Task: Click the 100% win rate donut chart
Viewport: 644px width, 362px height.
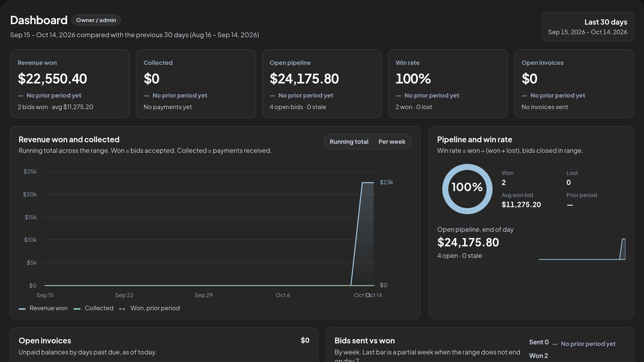Action: coord(467,189)
